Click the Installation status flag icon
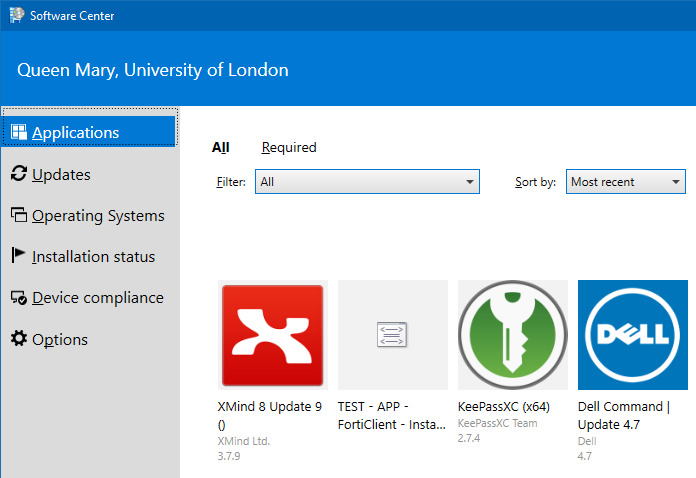The width and height of the screenshot is (696, 478). point(18,255)
